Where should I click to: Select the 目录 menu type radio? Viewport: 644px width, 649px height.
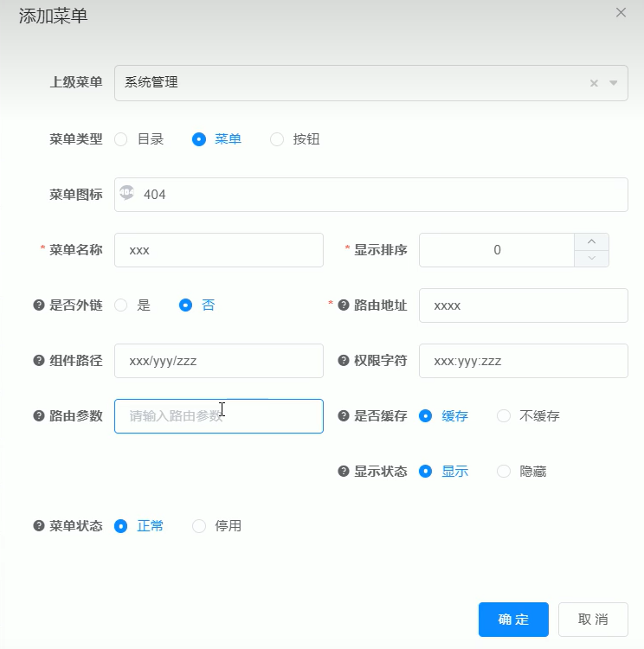pyautogui.click(x=121, y=138)
